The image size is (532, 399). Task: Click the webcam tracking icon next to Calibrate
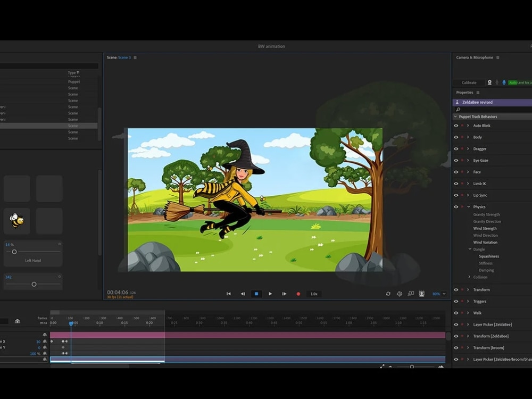coord(489,82)
